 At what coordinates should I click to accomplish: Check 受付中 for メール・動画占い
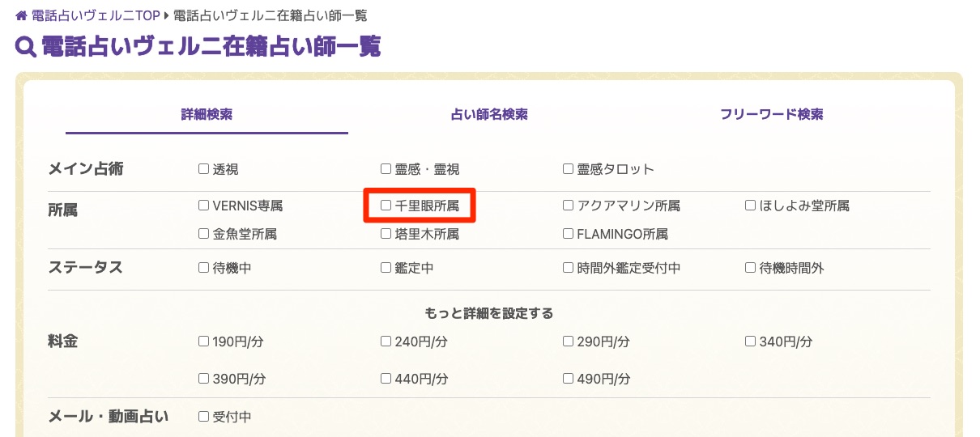(204, 417)
